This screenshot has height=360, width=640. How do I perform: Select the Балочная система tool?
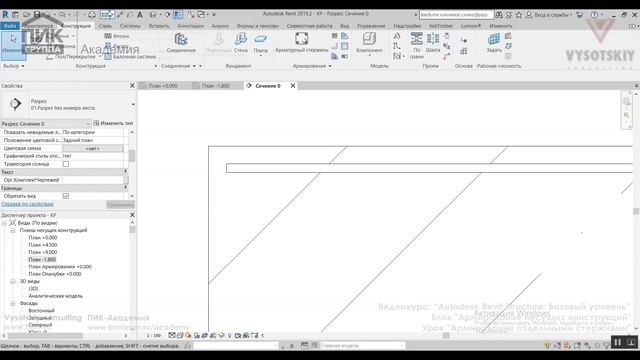pos(130,57)
